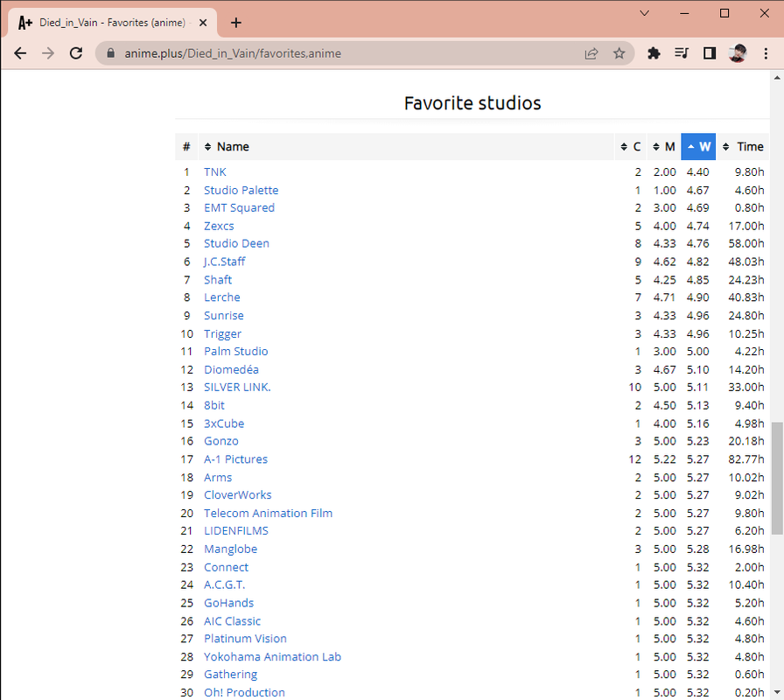The image size is (784, 700).
Task: Open the CloverWorks studio link
Action: click(237, 495)
